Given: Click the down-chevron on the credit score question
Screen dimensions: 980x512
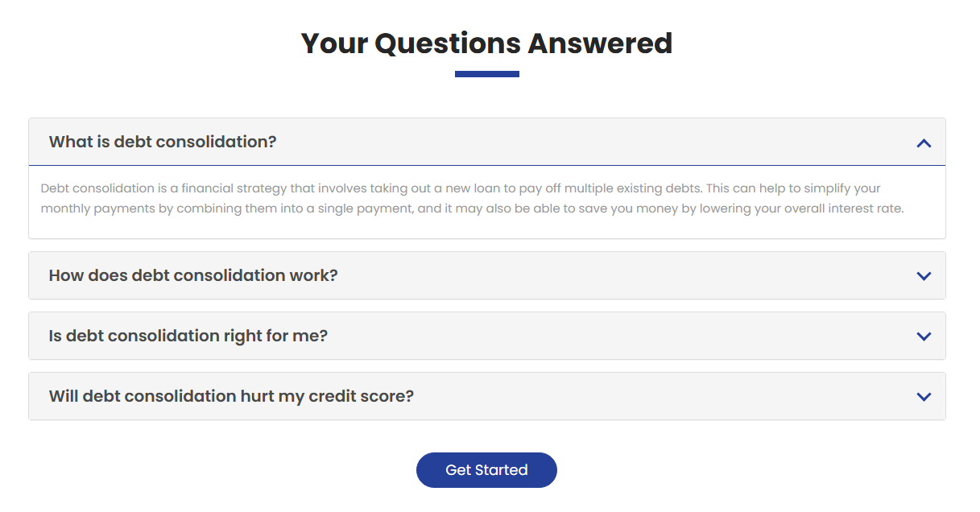Looking at the screenshot, I should [924, 397].
